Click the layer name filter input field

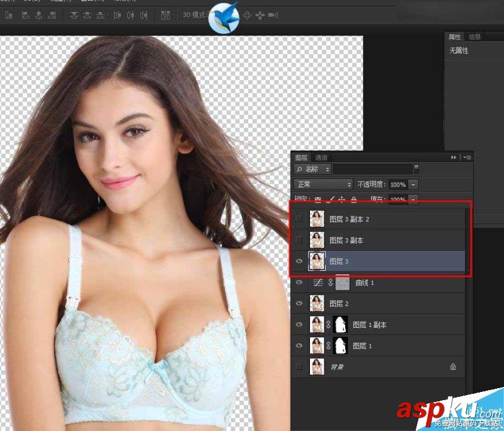tap(373, 169)
